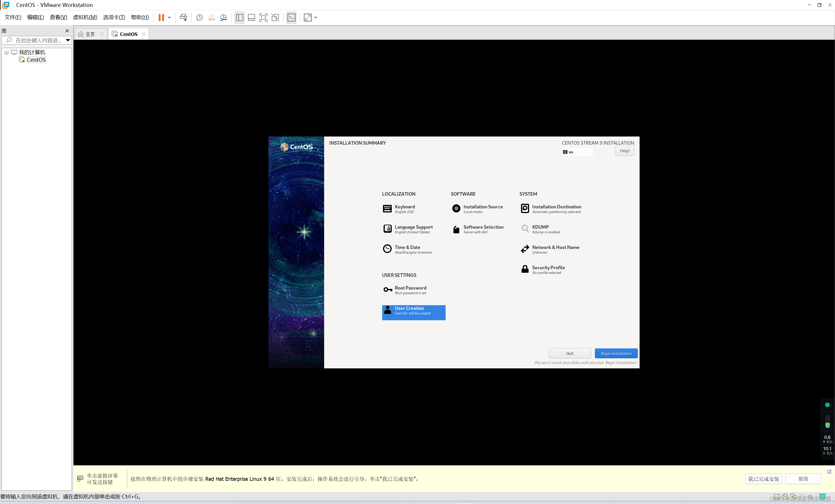The image size is (835, 504).
Task: Toggle the thumbnail bar view button
Action: (x=251, y=18)
